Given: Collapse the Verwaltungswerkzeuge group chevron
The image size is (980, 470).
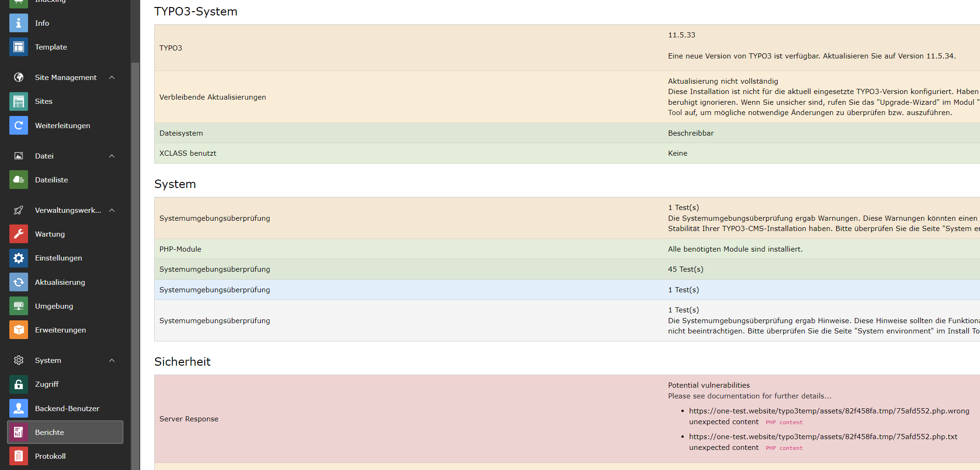Looking at the screenshot, I should (112, 210).
